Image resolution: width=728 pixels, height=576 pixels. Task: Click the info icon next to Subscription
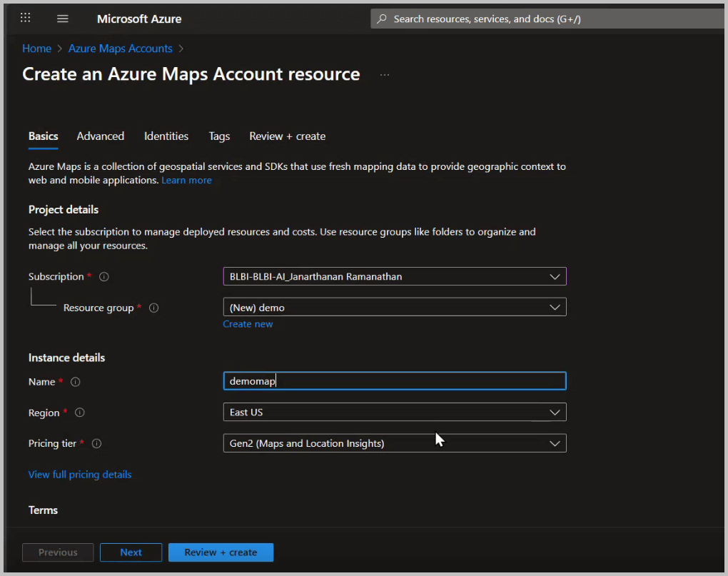(105, 277)
